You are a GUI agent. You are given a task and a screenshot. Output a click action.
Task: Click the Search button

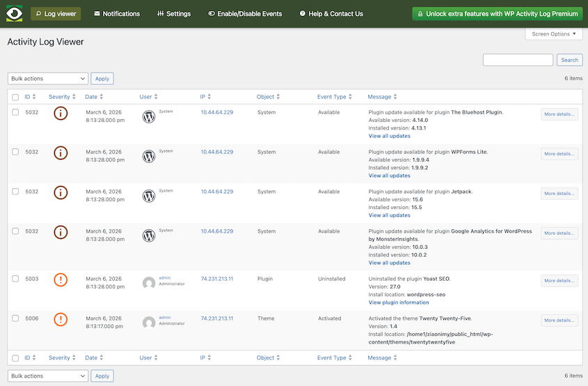coord(570,60)
